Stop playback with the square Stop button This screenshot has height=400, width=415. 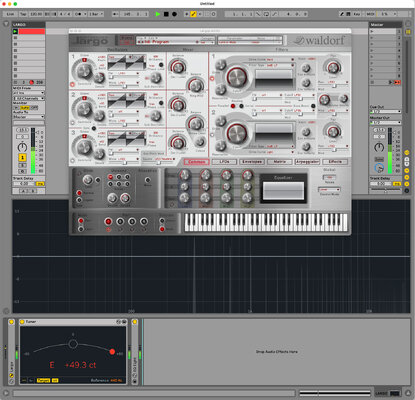point(166,14)
